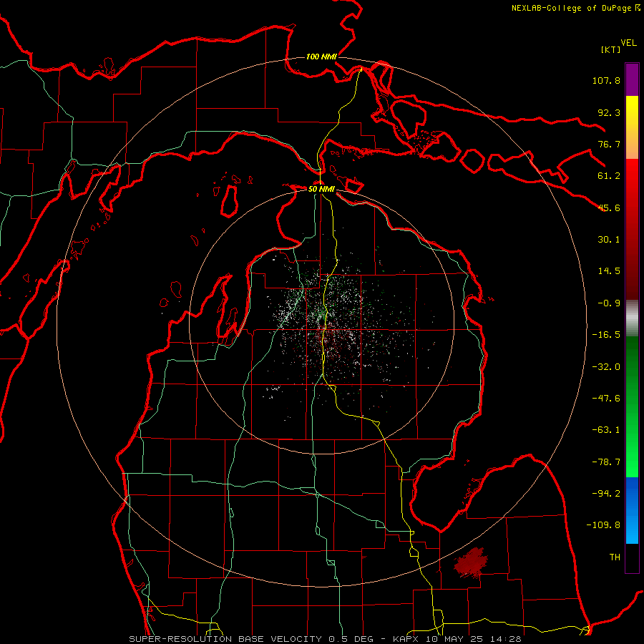Click the purple segment of the color bar
This screenshot has height=644, width=644.
632,79
